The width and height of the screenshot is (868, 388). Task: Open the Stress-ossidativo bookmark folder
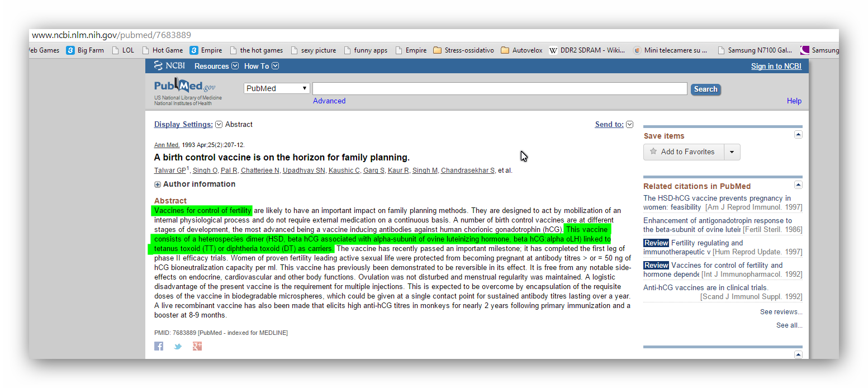(463, 50)
